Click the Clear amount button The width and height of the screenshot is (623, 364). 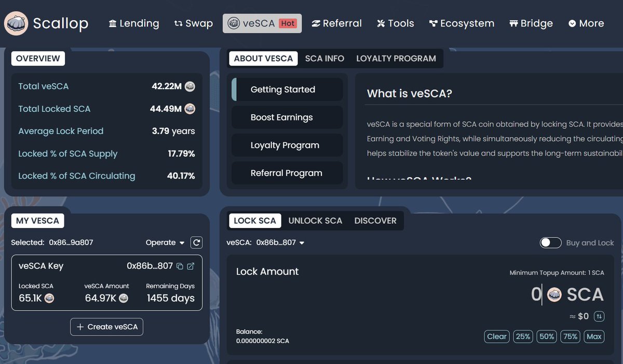tap(497, 336)
